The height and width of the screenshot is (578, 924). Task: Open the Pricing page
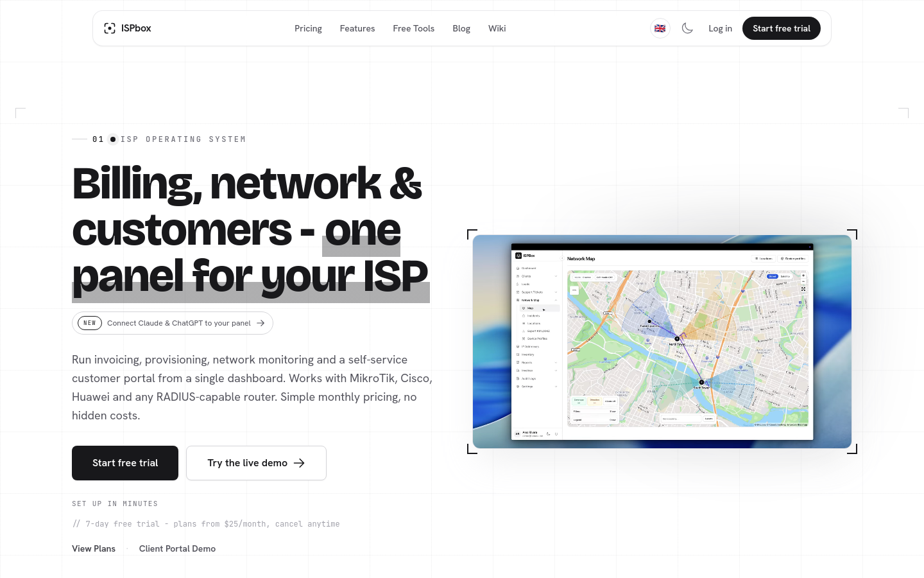pos(308,28)
